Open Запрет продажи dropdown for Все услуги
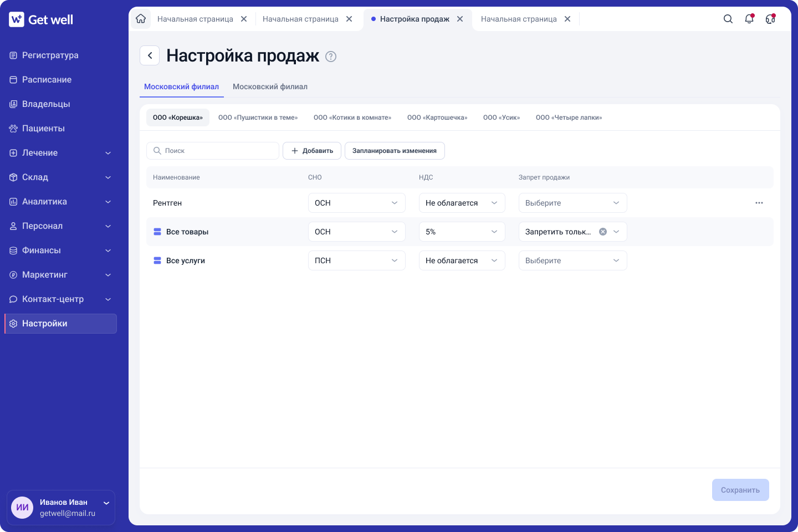Viewport: 798px width, 532px height. 573,260
